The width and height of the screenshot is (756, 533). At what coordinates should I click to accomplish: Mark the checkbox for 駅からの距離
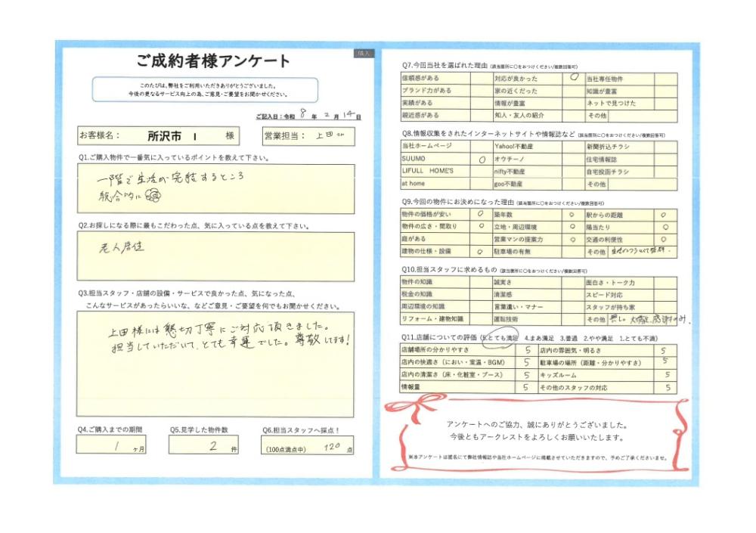[664, 215]
